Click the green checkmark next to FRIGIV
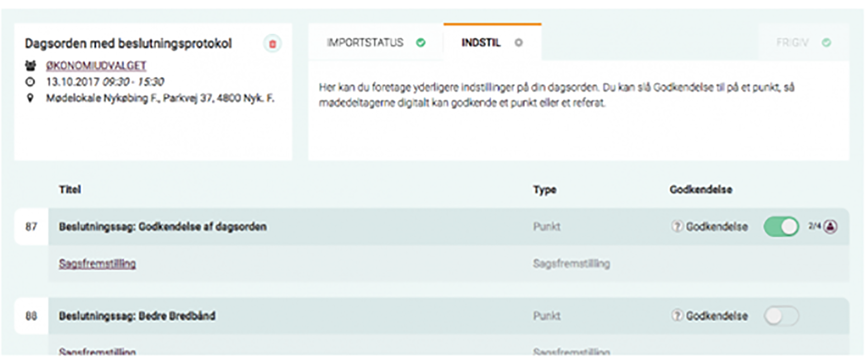The image size is (868, 363). 826,42
